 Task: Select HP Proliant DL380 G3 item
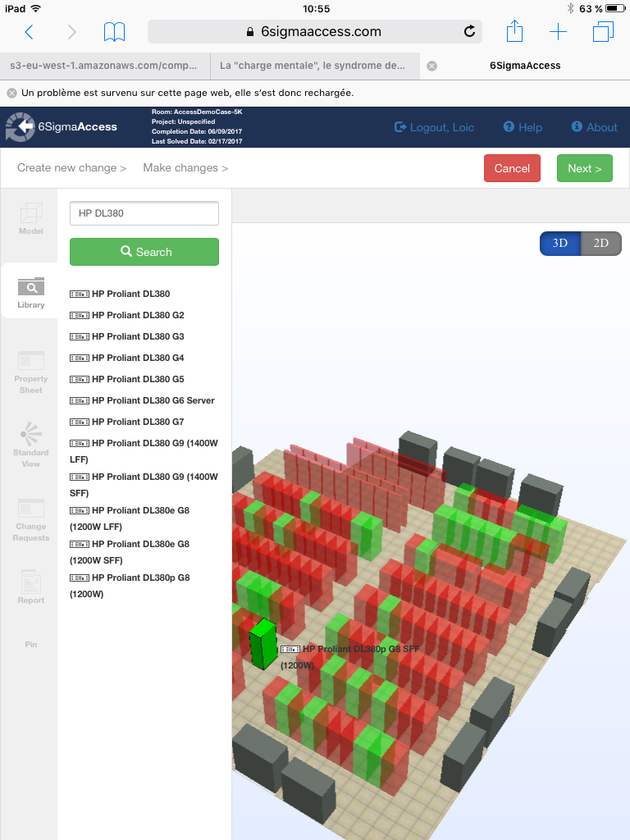127,336
